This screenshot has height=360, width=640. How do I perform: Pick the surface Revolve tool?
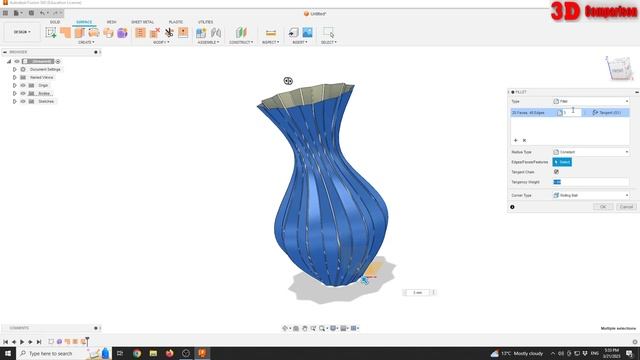click(80, 32)
